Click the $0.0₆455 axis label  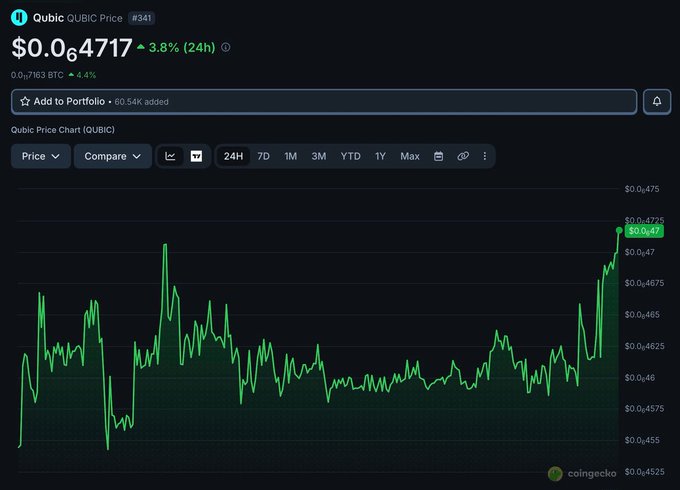[x=642, y=440]
